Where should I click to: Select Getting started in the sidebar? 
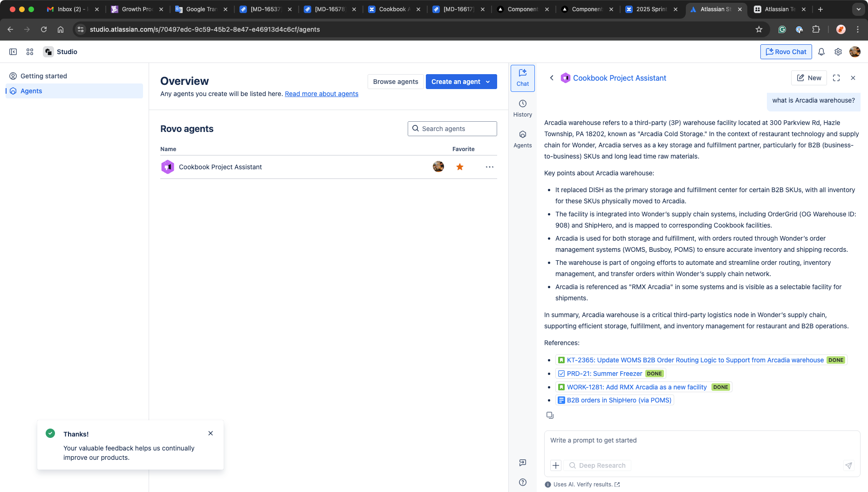tap(75, 76)
